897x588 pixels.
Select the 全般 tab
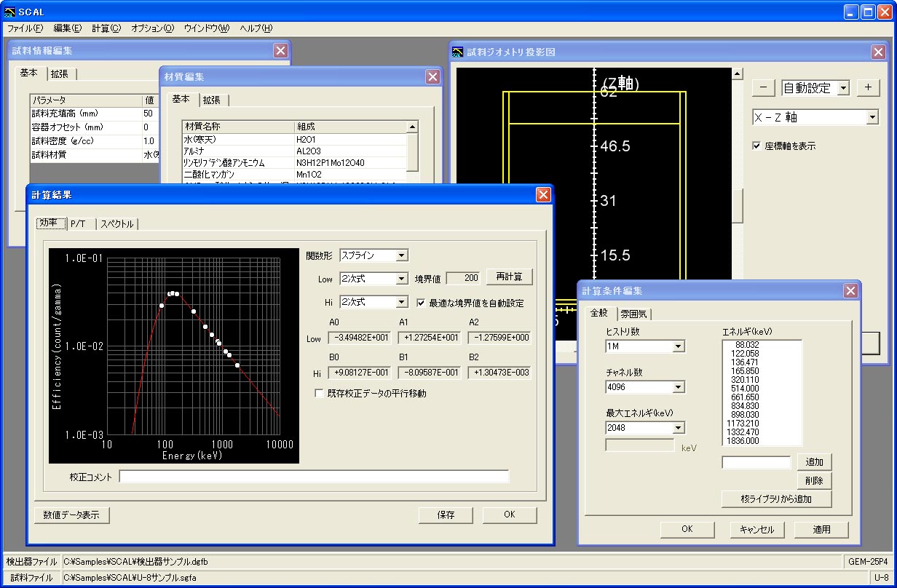[x=598, y=313]
